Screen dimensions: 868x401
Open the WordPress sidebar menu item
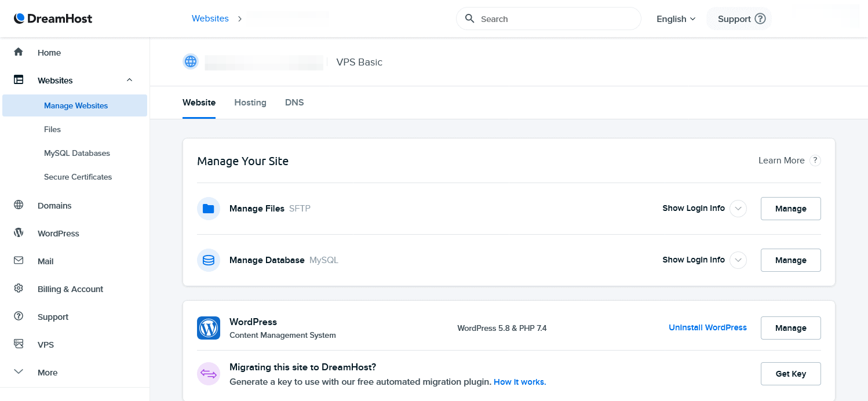pyautogui.click(x=58, y=233)
